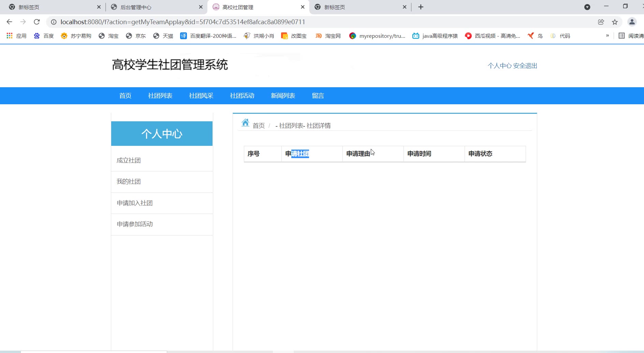Bookmark this page with star icon
Screen dimensions: 644x353
(615, 22)
